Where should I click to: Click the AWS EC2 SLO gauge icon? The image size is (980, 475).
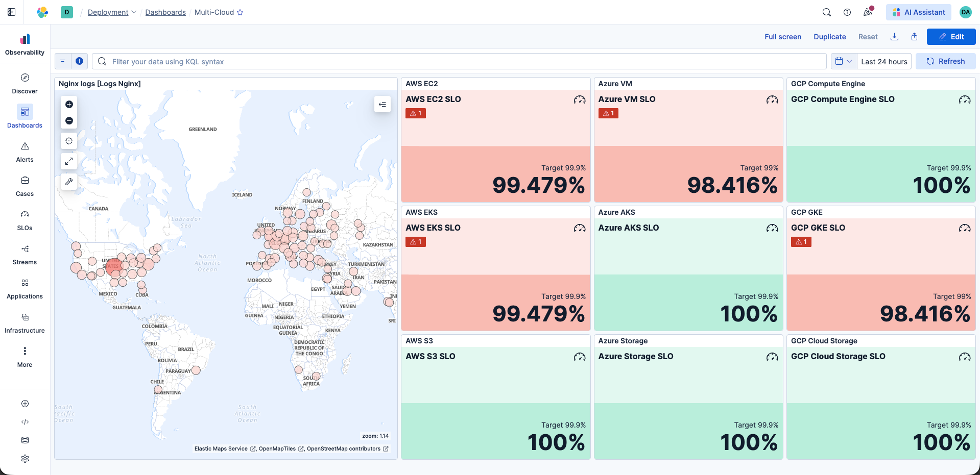[579, 99]
